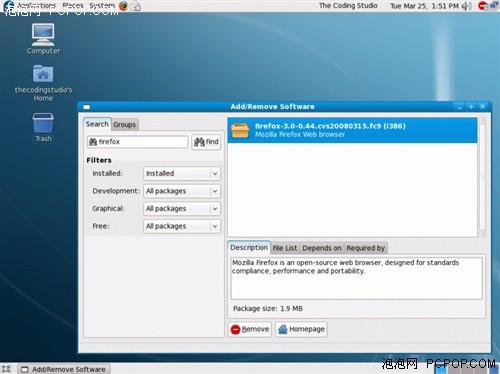Click the firefox search text field
This screenshot has width=500, height=374.
137,142
